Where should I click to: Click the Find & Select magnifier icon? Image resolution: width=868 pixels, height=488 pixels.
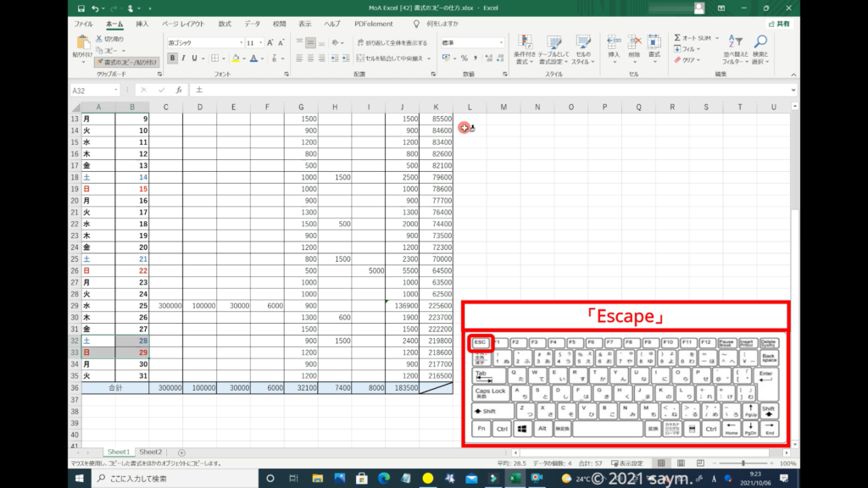pos(759,42)
